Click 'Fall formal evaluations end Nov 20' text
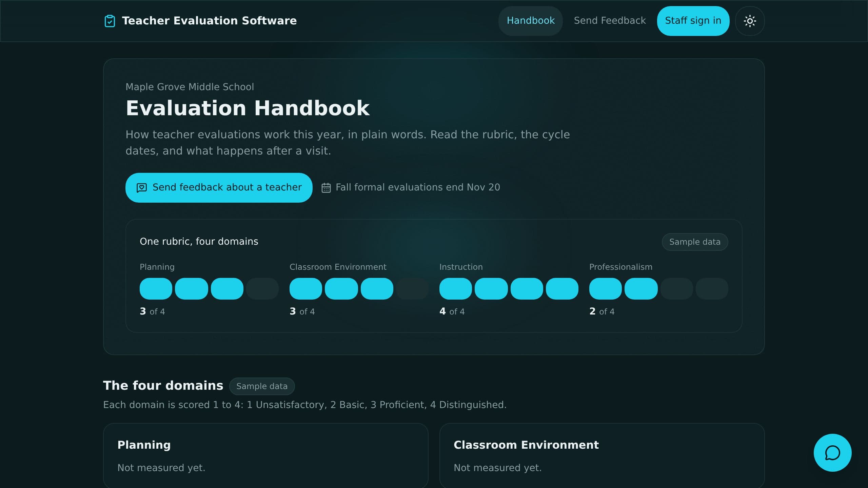 tap(418, 187)
